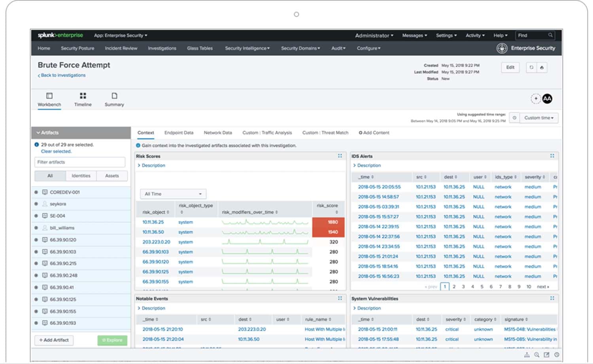The width and height of the screenshot is (593, 364).
Task: Click the Edit button
Action: coord(510,68)
